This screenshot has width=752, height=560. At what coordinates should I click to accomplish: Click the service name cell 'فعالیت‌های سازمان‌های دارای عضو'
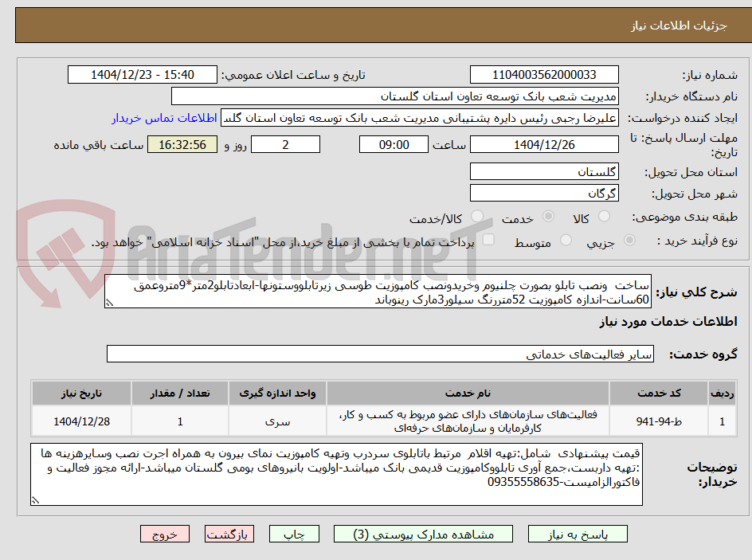(468, 421)
